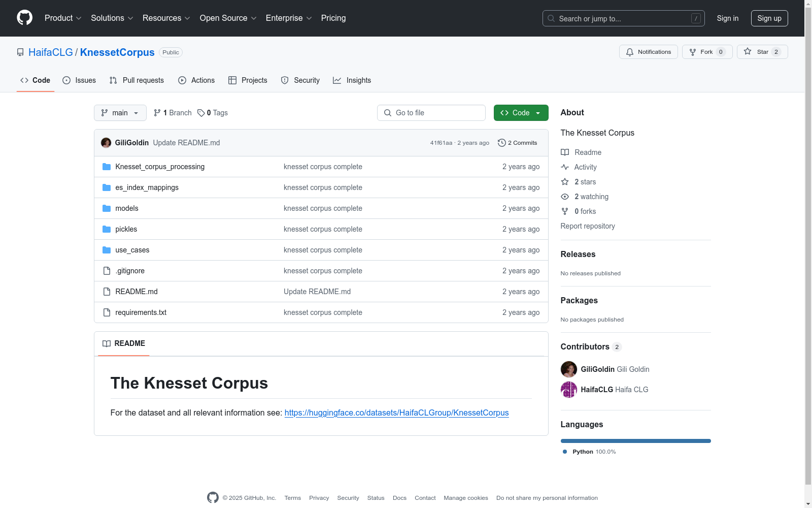Click the huggingface dataset link in README
The width and height of the screenshot is (812, 508).
click(x=397, y=413)
